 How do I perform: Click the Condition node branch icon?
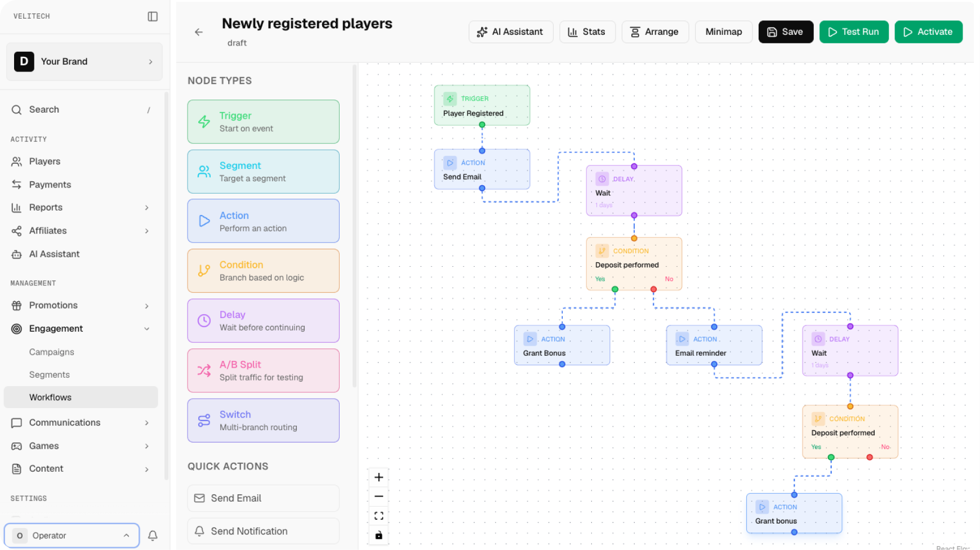[204, 271]
